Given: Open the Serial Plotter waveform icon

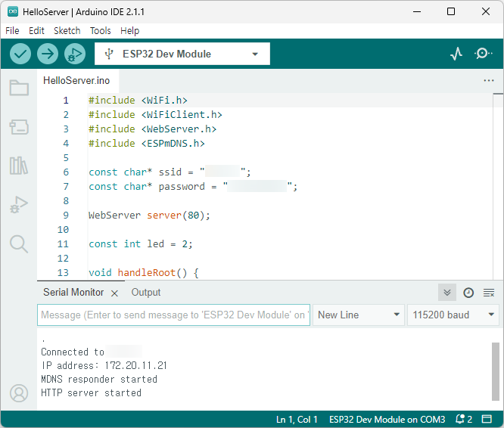Looking at the screenshot, I should (x=456, y=54).
